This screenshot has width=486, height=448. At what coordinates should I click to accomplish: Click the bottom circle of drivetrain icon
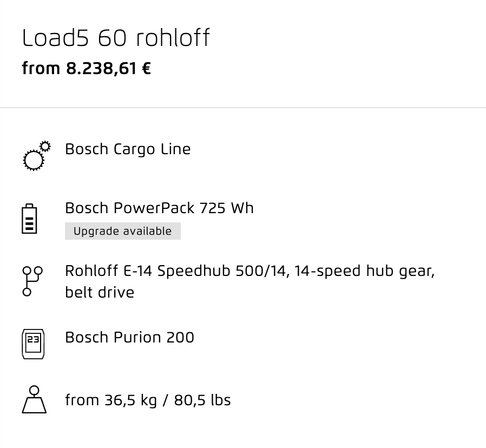(x=27, y=292)
